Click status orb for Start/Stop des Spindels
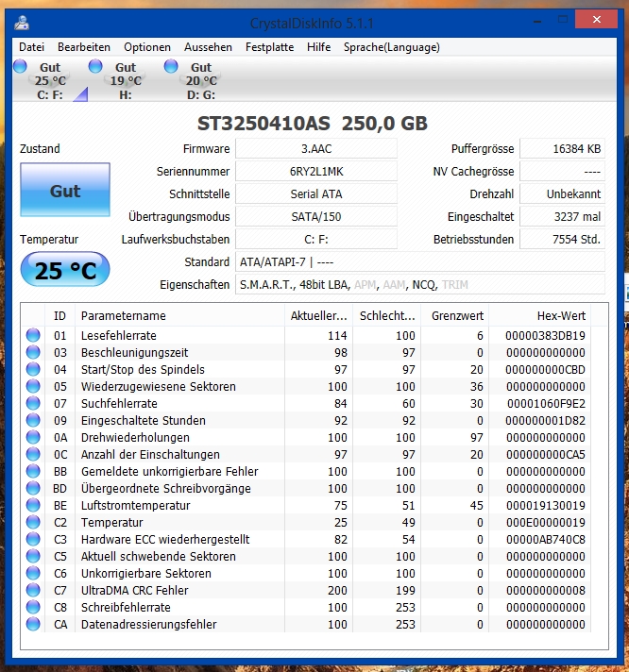The image size is (629, 672). coord(33,369)
